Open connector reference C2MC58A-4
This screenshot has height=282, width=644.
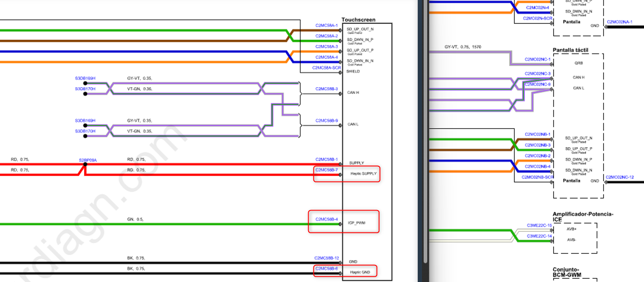click(x=327, y=57)
